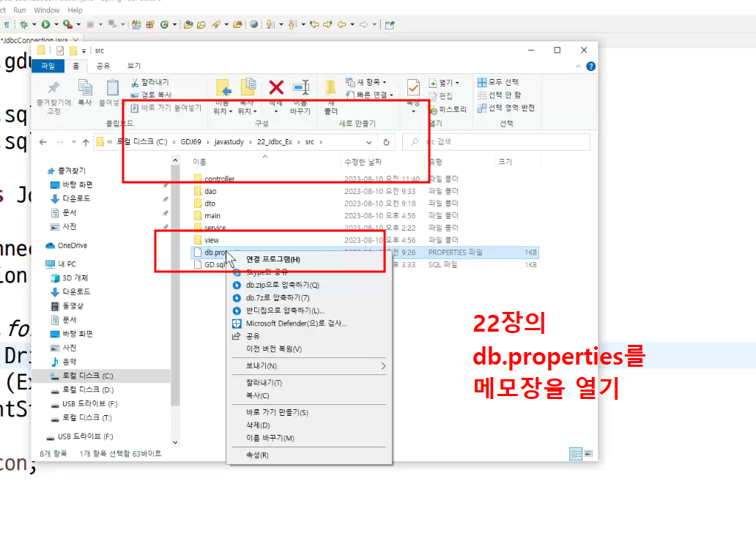
Task: Click the db.zip으로 압축하기(Q) menu entry
Action: pyautogui.click(x=282, y=285)
